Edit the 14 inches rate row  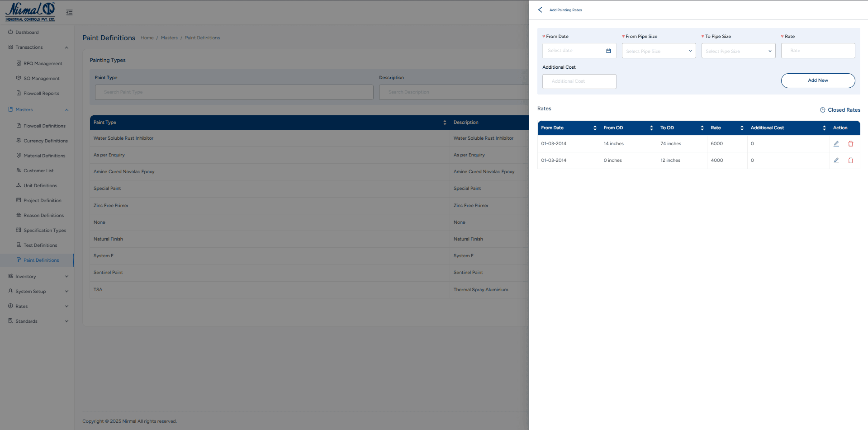coord(836,144)
